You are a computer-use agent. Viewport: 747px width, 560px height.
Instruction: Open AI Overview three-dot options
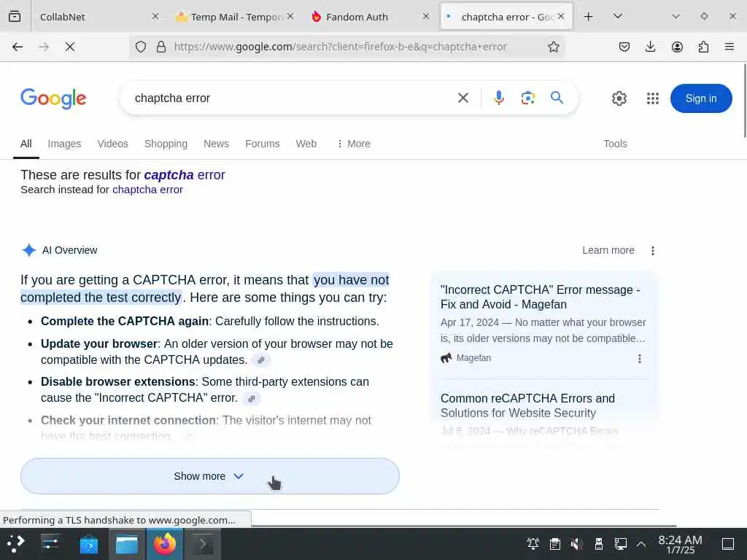point(653,251)
